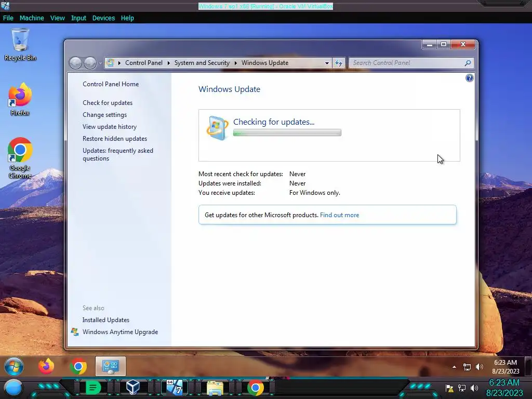Maximize the Windows Update window

tap(444, 45)
